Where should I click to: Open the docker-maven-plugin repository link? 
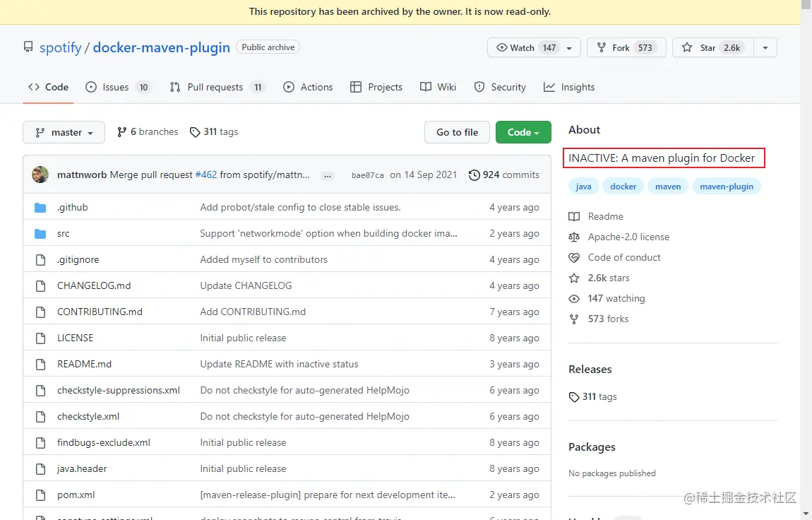[x=161, y=47]
